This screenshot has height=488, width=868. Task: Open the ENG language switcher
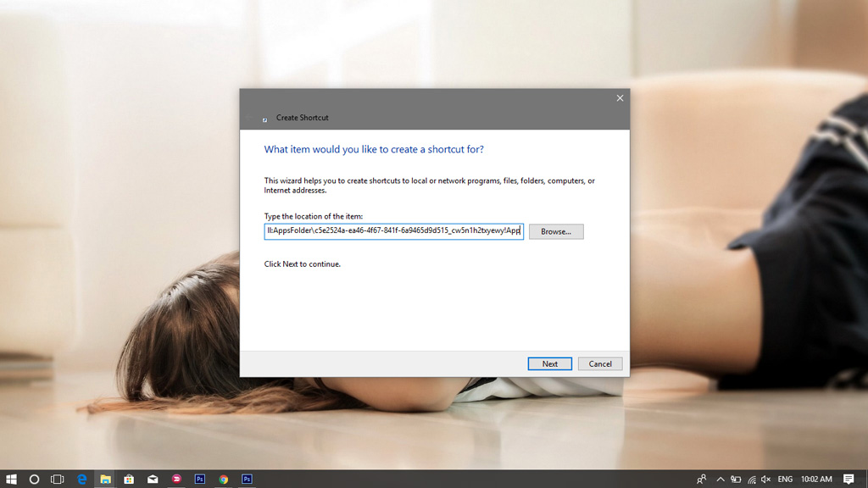pos(785,480)
